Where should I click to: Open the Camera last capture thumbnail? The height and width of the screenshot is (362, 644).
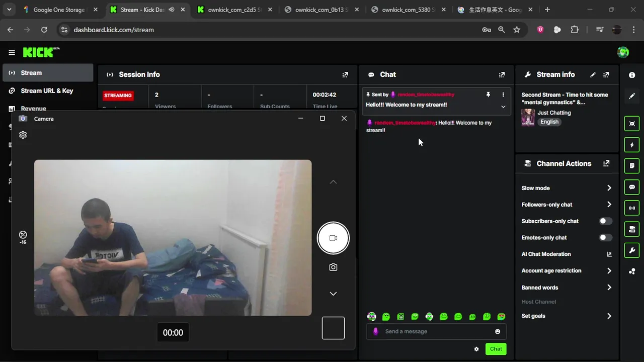[x=333, y=328]
